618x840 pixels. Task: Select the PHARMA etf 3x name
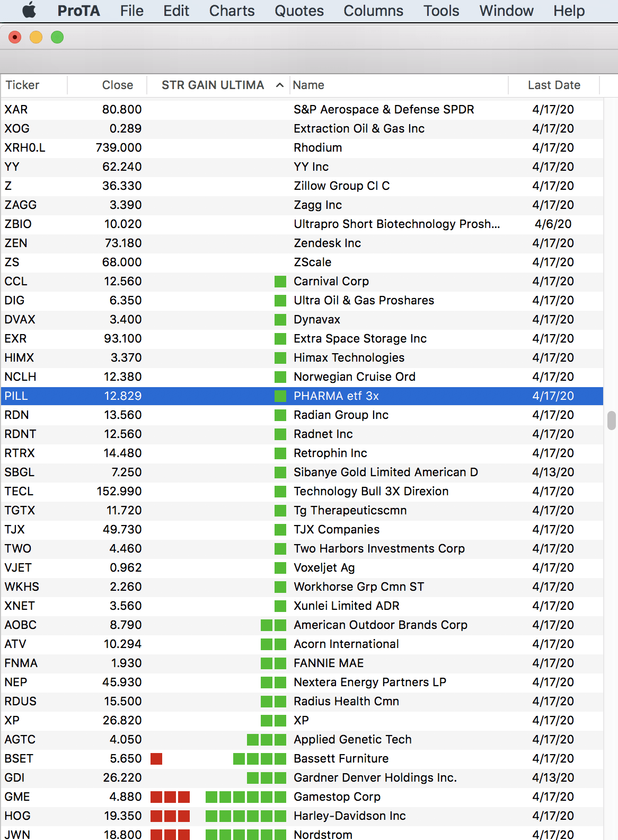(x=336, y=396)
